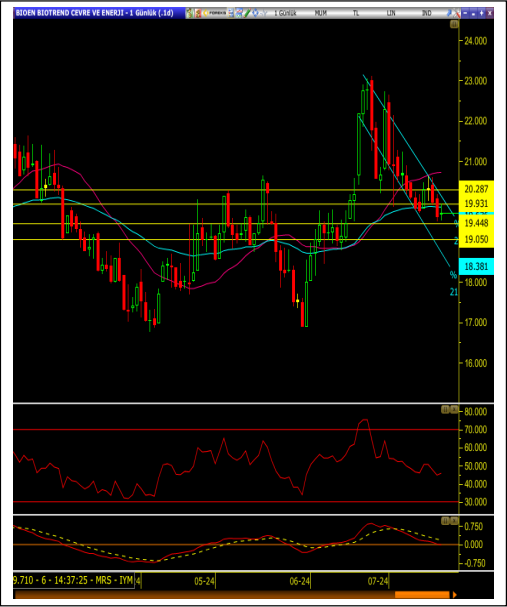The width and height of the screenshot is (507, 607).
Task: Click the first green chart icon in title toolbar
Action: pyautogui.click(x=189, y=13)
